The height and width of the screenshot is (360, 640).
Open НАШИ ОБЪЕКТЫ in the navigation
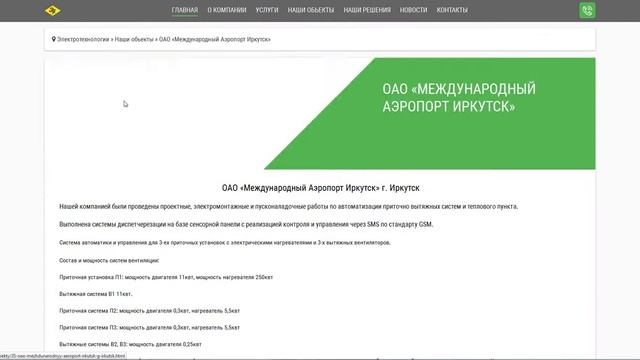point(311,10)
